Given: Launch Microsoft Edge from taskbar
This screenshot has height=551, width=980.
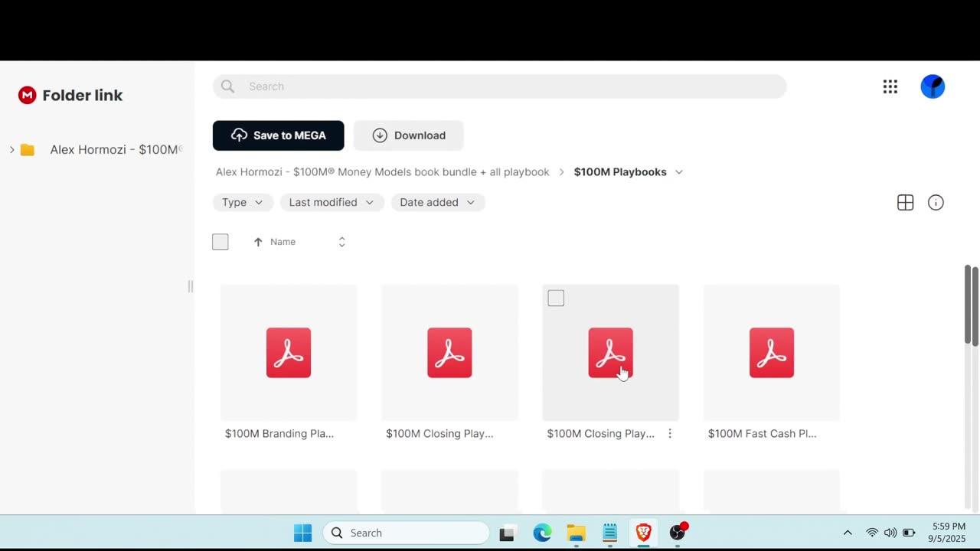Looking at the screenshot, I should click(542, 533).
